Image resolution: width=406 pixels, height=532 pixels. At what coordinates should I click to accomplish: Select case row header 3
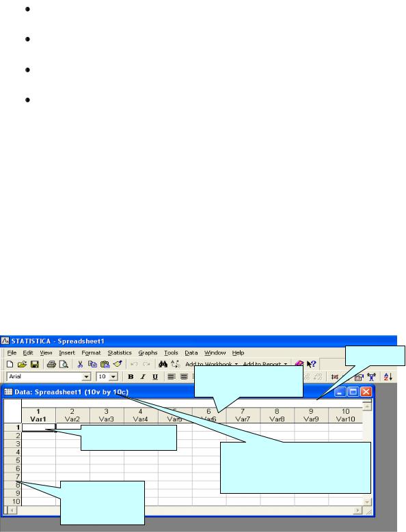pos(12,444)
